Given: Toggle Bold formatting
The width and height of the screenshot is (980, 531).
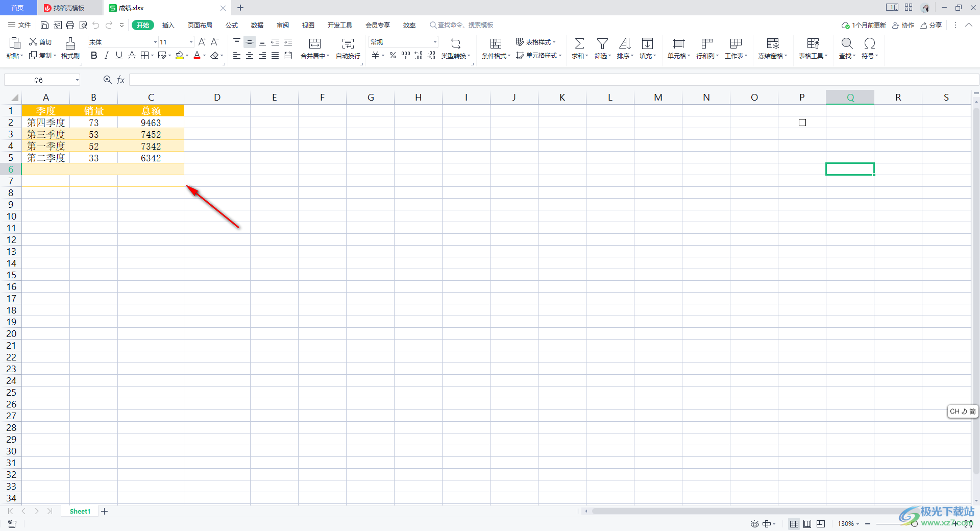Looking at the screenshot, I should [94, 55].
